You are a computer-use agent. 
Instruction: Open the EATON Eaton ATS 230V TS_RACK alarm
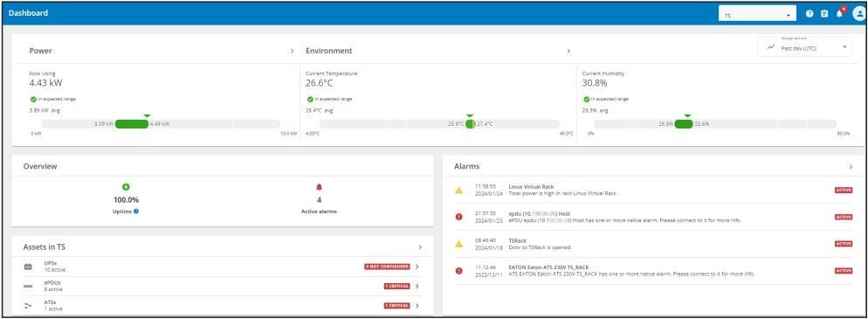(x=548, y=267)
